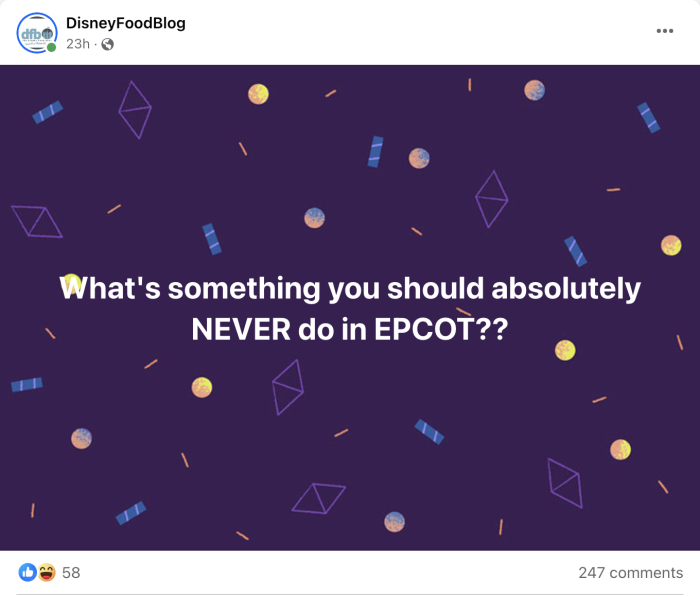Open the post's 23h timestamp link
The image size is (700, 596).
click(80, 44)
